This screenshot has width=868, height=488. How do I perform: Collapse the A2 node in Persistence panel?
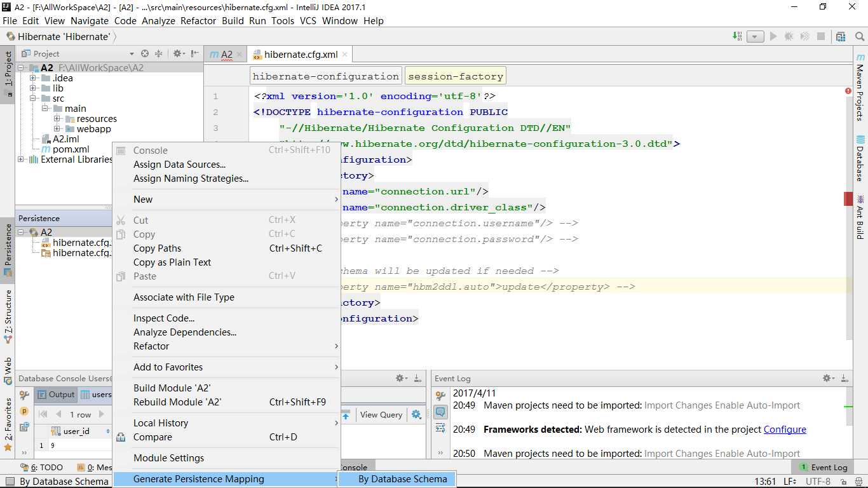pyautogui.click(x=21, y=233)
